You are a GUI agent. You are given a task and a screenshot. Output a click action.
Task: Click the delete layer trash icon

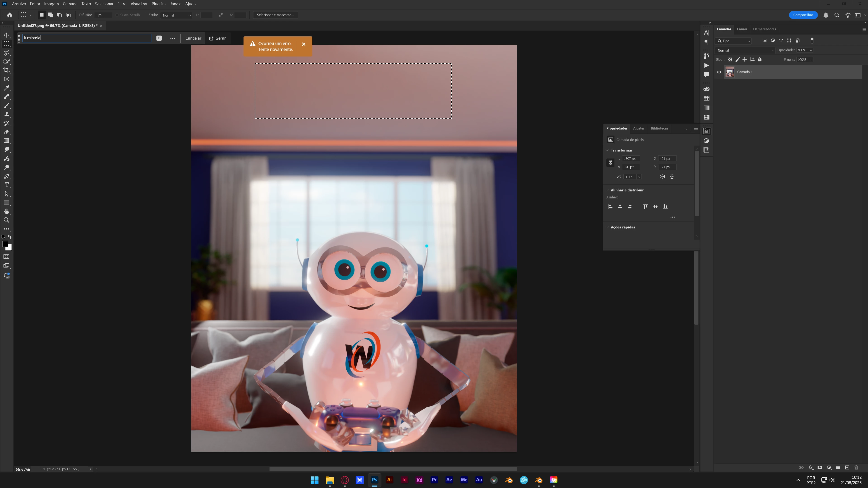coord(856,467)
